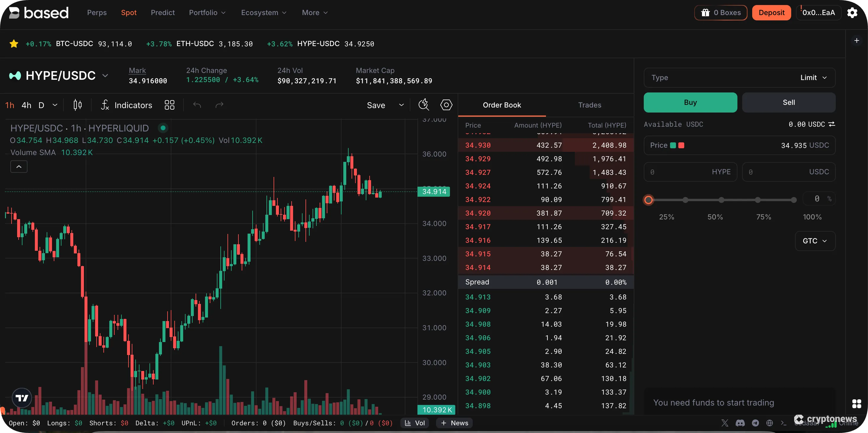
Task: Toggle the favorites star for watchlist
Action: [x=14, y=43]
